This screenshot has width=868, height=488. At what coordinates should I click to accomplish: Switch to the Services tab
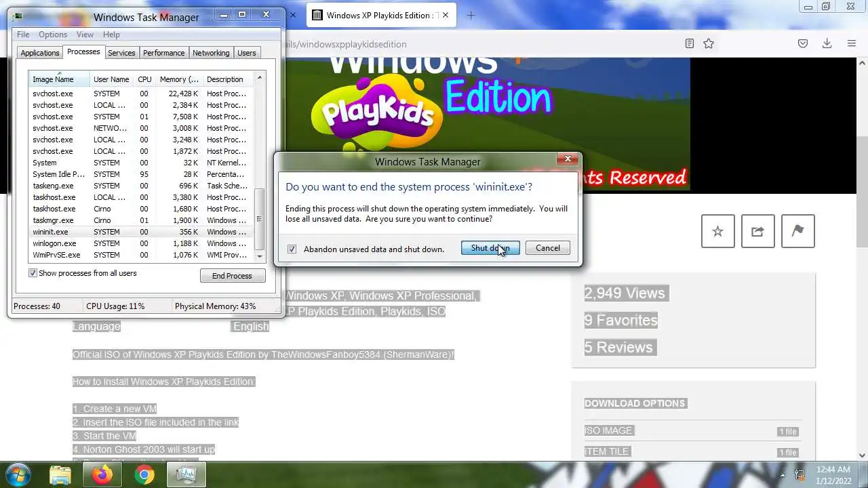tap(121, 53)
